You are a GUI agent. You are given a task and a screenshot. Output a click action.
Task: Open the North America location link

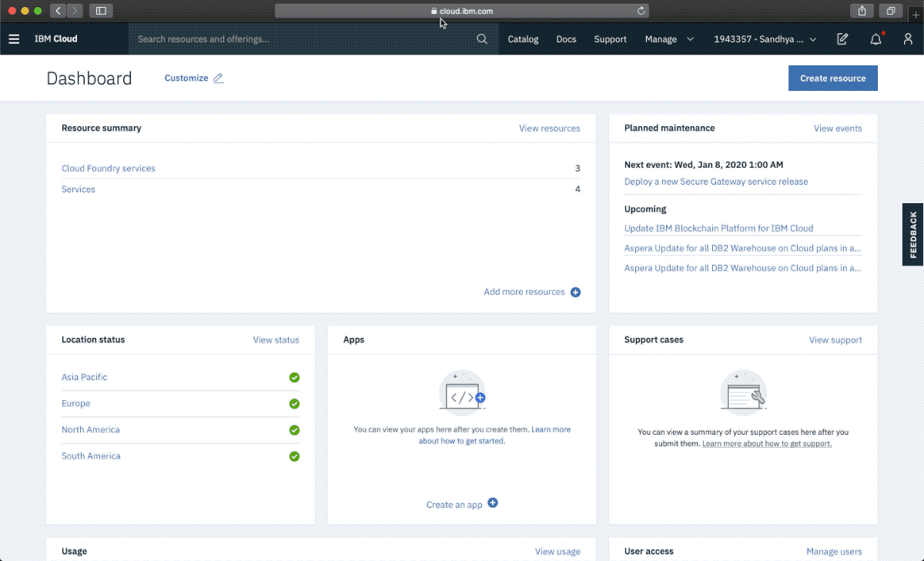point(91,430)
